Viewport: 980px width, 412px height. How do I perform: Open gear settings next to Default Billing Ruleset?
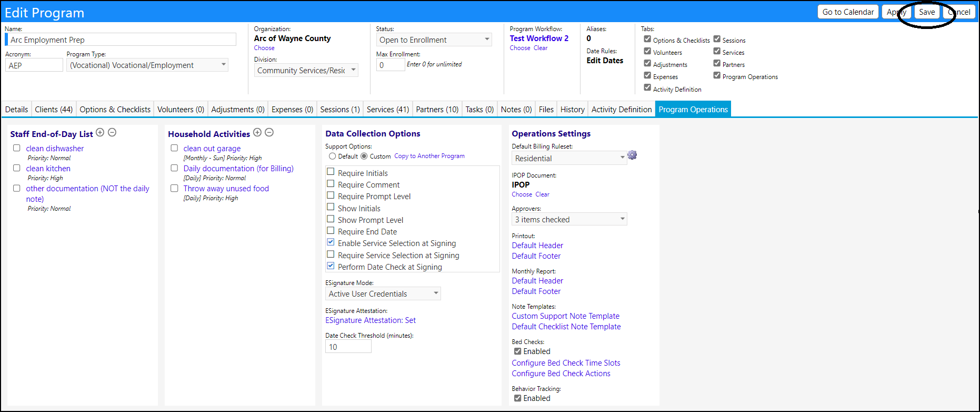click(632, 155)
